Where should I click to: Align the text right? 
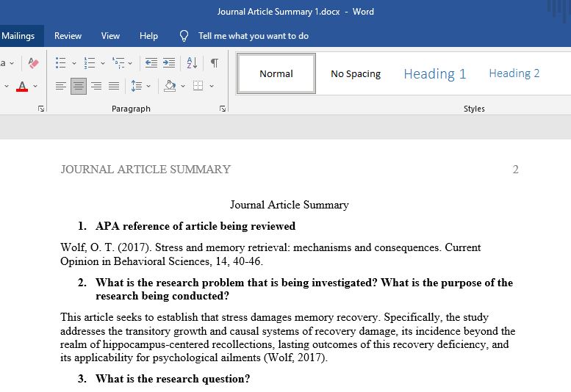pyautogui.click(x=96, y=86)
